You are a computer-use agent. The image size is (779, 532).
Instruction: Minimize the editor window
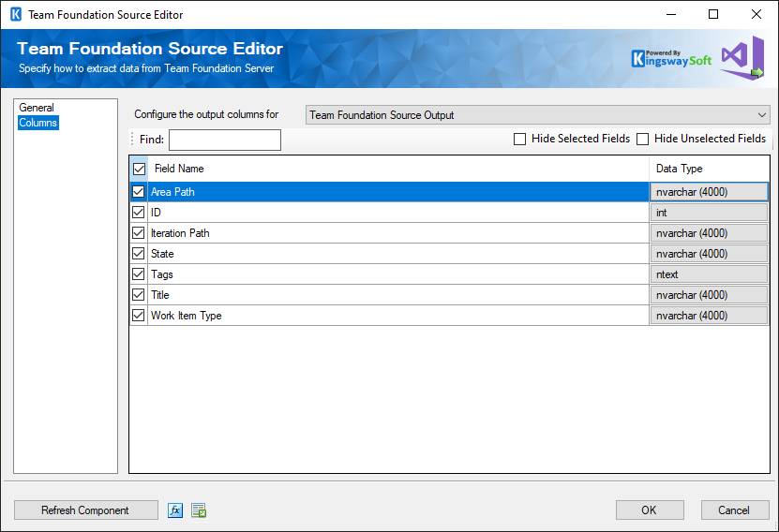[x=671, y=14]
